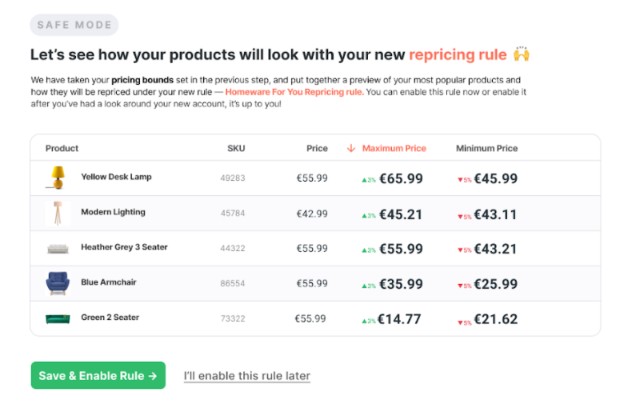Image resolution: width=620 pixels, height=404 pixels.
Task: Select the Green 2 Seater sofa image
Action: pyautogui.click(x=58, y=319)
